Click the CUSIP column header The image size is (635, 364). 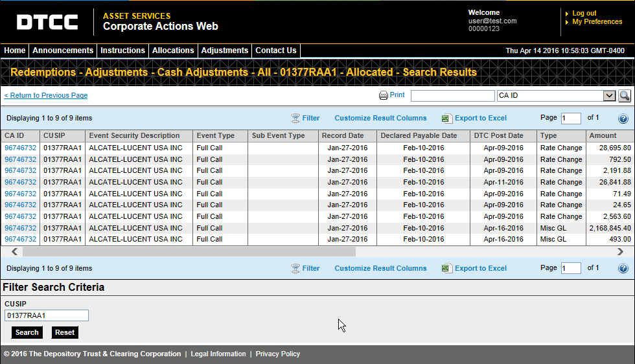[x=62, y=135]
